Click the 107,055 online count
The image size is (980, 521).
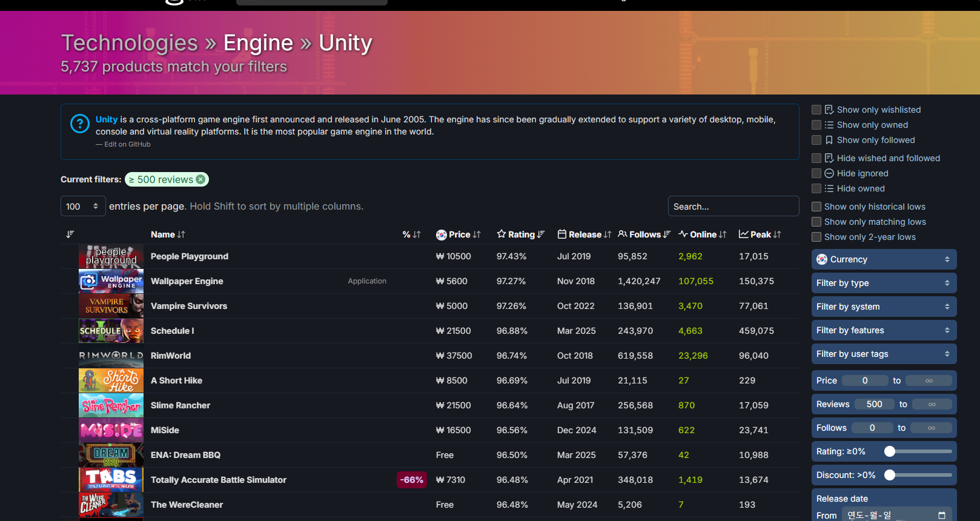696,281
